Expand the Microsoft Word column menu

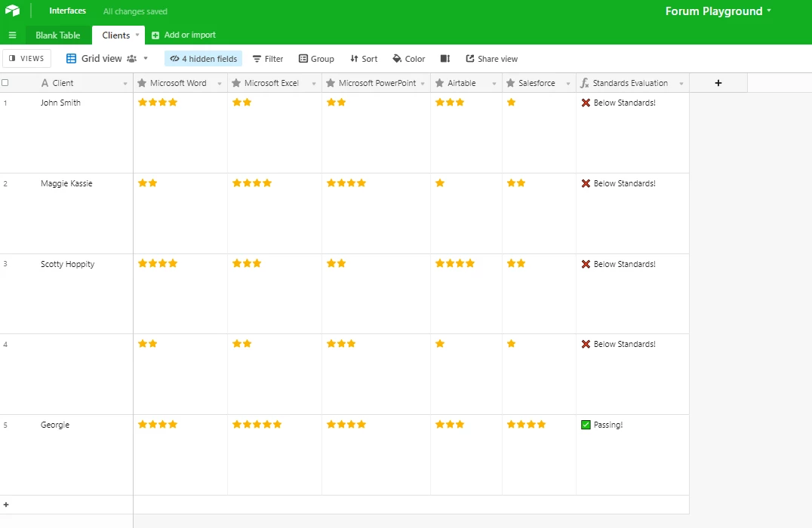220,83
